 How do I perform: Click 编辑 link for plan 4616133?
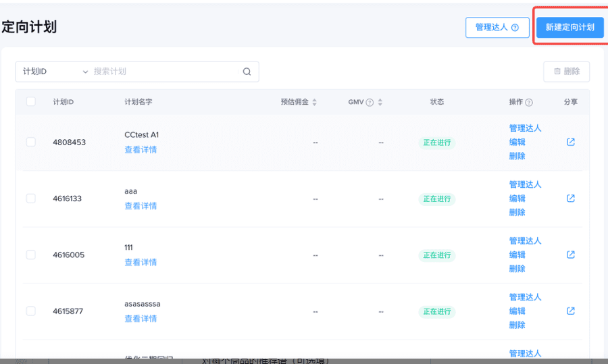click(x=517, y=198)
